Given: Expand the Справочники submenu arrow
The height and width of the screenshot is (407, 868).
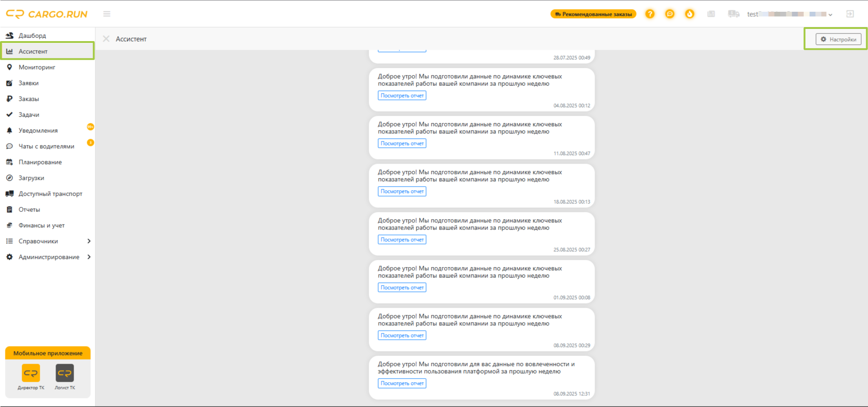Looking at the screenshot, I should pyautogui.click(x=89, y=241).
